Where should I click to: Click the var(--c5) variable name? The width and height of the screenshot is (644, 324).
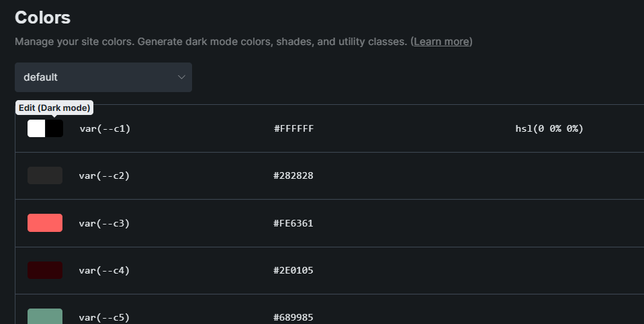tap(104, 317)
